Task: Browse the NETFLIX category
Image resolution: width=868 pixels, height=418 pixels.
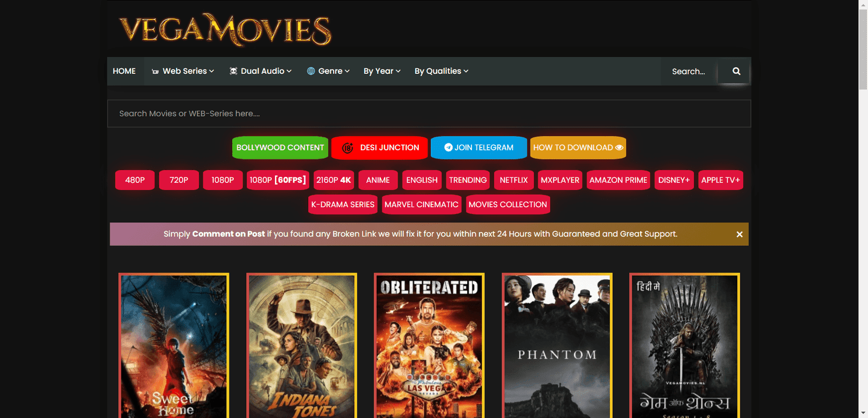Action: (514, 180)
